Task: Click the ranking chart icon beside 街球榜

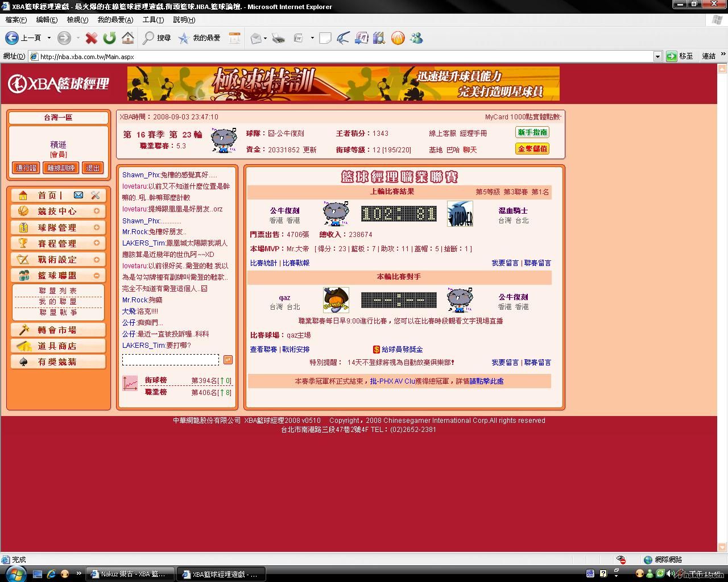Action: (x=130, y=383)
